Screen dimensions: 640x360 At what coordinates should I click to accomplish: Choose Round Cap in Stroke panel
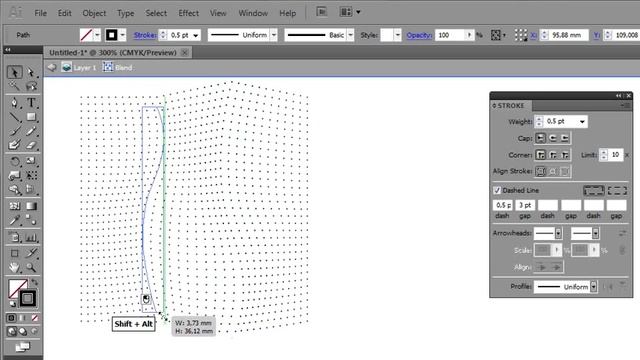point(553,138)
